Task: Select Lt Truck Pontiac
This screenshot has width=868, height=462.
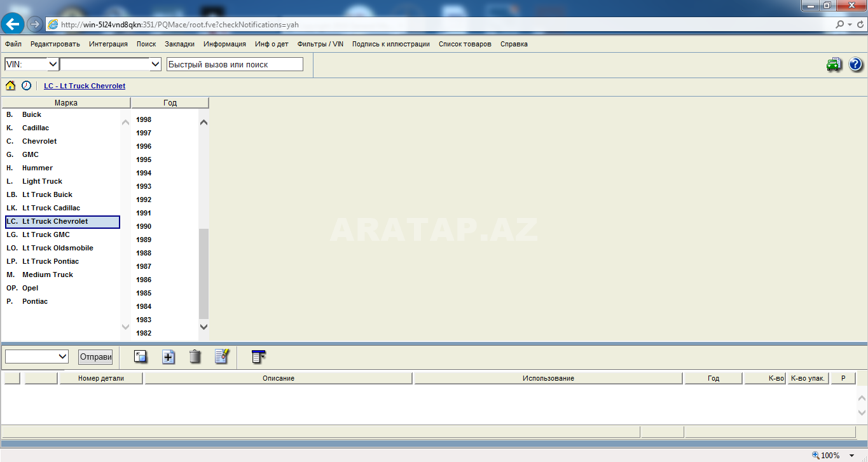Action: tap(62, 261)
